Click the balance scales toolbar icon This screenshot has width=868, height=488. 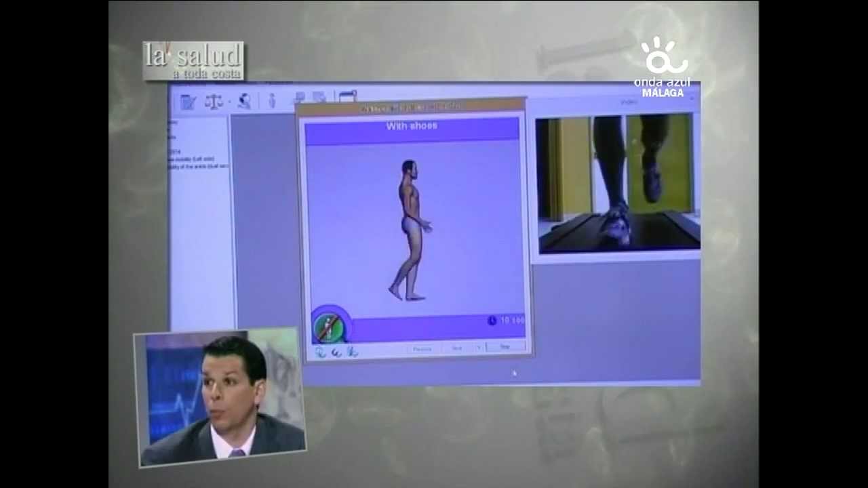[x=214, y=102]
